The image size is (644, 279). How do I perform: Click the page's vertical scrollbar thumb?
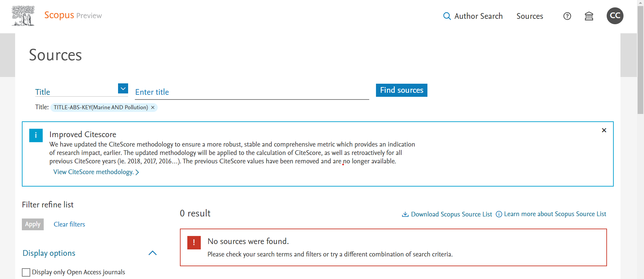(x=640, y=57)
